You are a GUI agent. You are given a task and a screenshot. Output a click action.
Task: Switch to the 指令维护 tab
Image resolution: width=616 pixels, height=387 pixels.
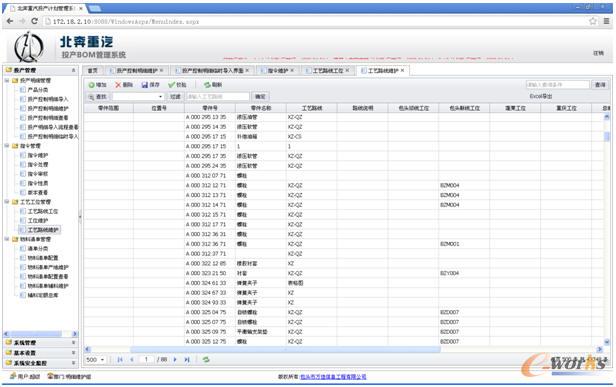pos(278,71)
